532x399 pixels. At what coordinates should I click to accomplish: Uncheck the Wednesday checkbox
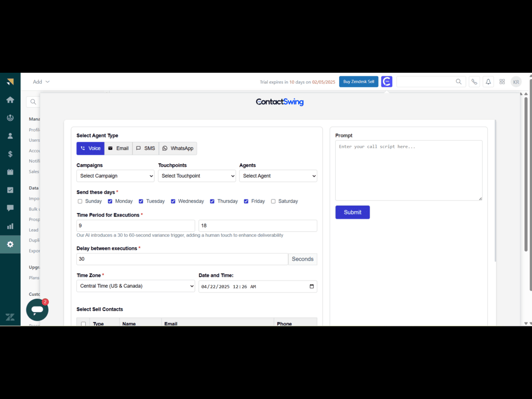(x=173, y=201)
